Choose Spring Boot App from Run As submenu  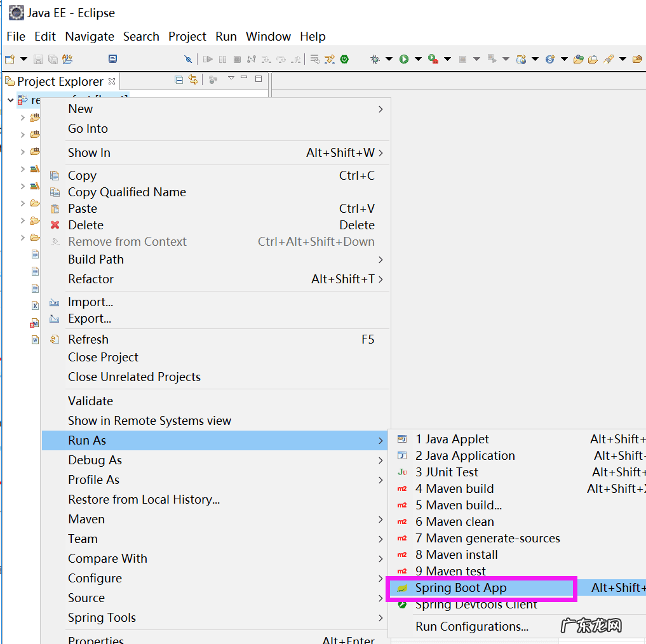coord(461,588)
